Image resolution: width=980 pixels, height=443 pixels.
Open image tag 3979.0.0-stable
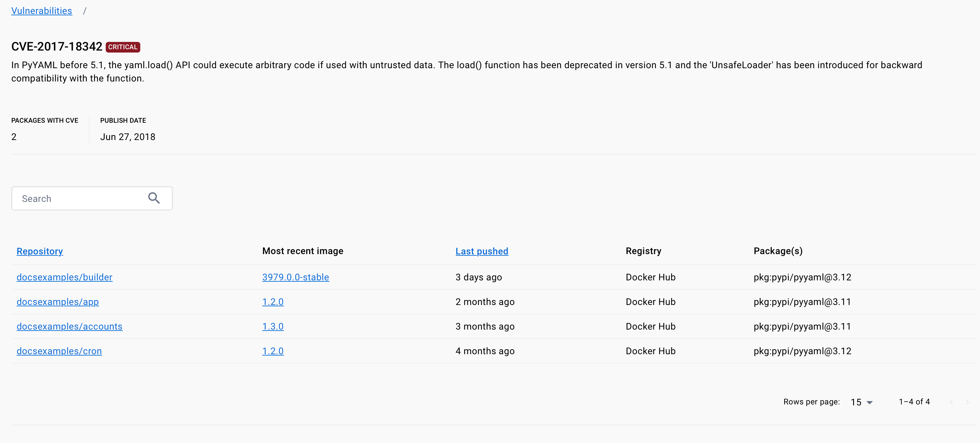pyautogui.click(x=295, y=277)
